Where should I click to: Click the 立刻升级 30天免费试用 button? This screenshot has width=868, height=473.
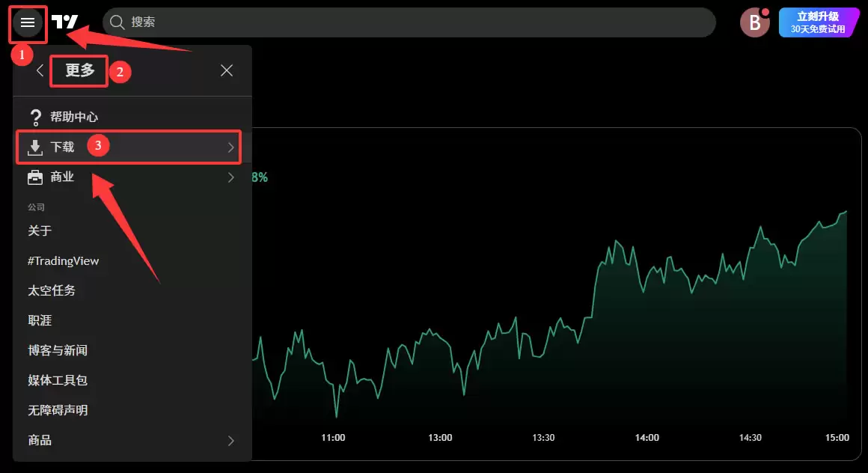coord(818,22)
